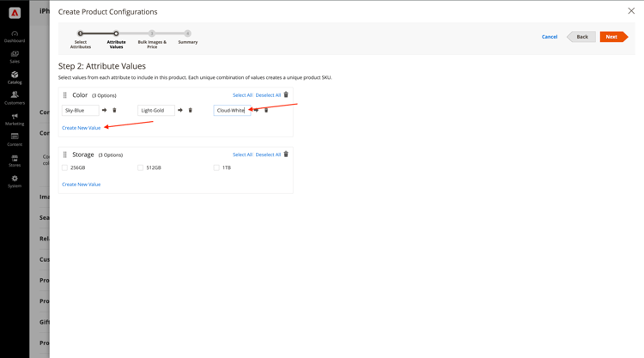Edit the Light-Gold value field

coord(156,110)
